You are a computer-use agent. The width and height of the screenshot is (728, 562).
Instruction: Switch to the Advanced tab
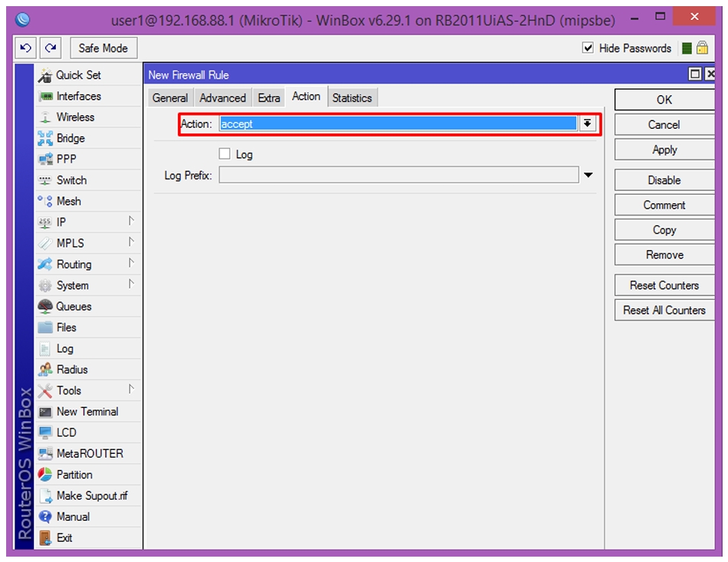point(222,98)
